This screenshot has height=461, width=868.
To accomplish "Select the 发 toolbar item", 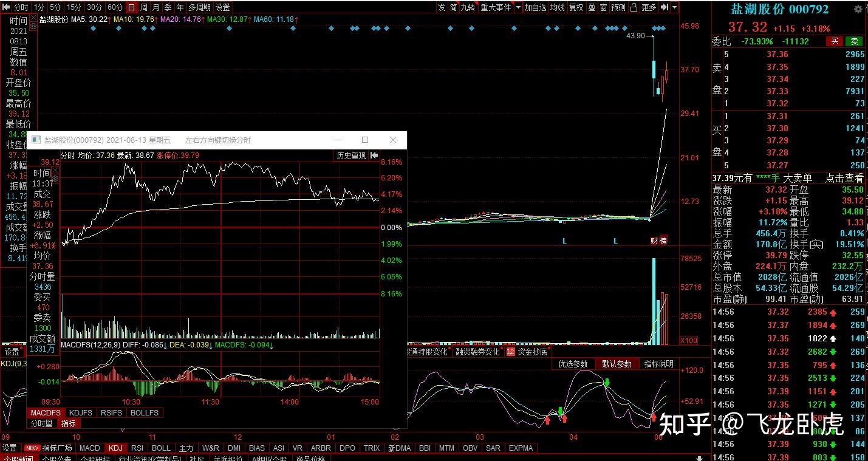I will pos(442,7).
